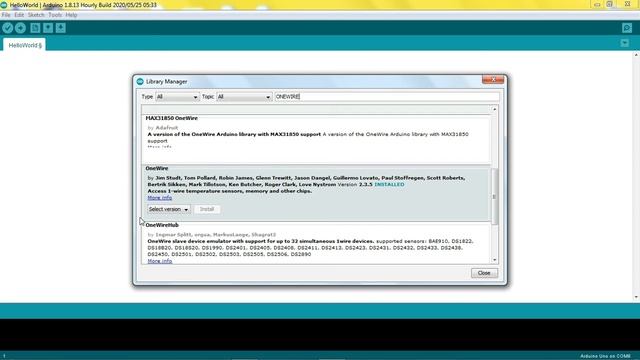Click the Library Manager dialog icon
Viewport: 640px width, 360px height.
(140, 82)
